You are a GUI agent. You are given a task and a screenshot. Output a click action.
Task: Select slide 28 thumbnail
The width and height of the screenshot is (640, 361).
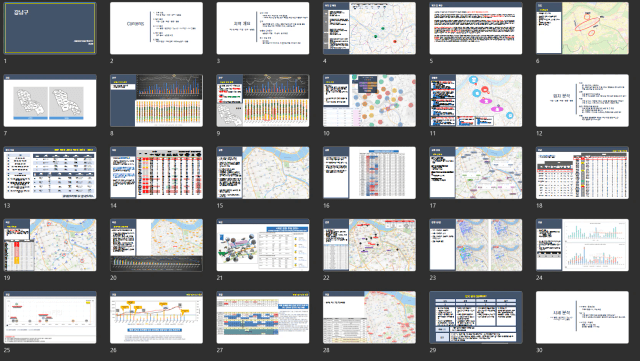pos(369,317)
